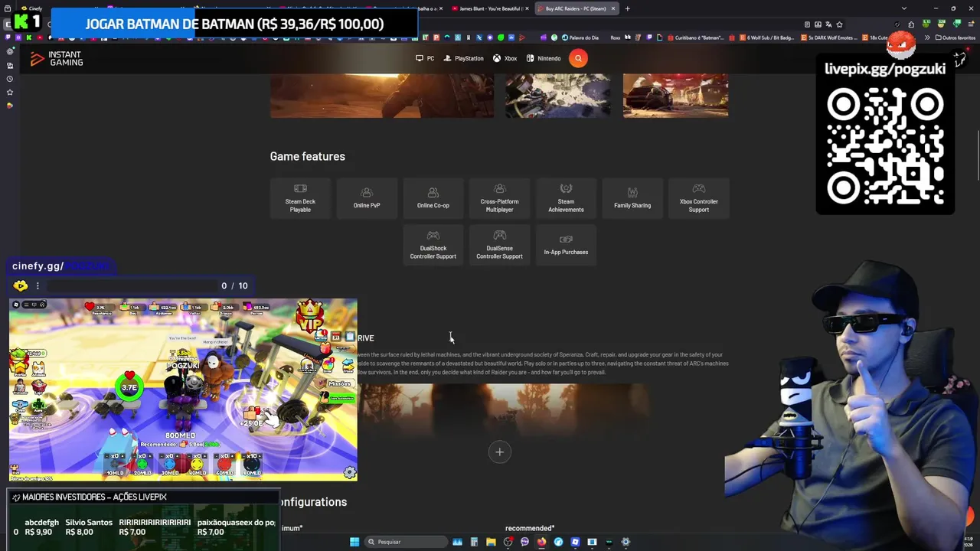
Task: Open the extensions icon in the toolbar
Action: 911,24
